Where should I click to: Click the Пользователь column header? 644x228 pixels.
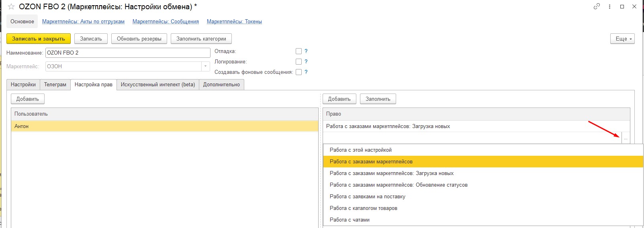pyautogui.click(x=165, y=114)
